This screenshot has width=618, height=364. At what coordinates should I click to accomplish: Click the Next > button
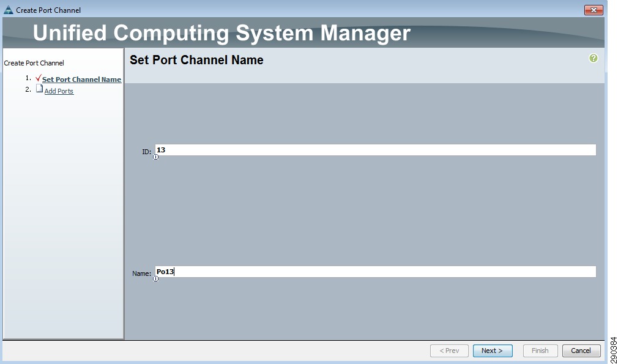(x=493, y=351)
